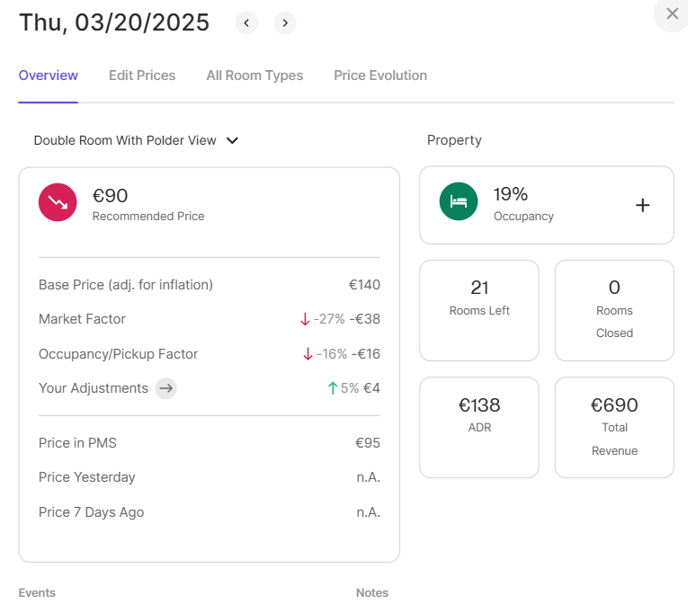Screen dimensions: 688x604
Task: Switch to the Edit Prices tab
Action: tap(142, 76)
